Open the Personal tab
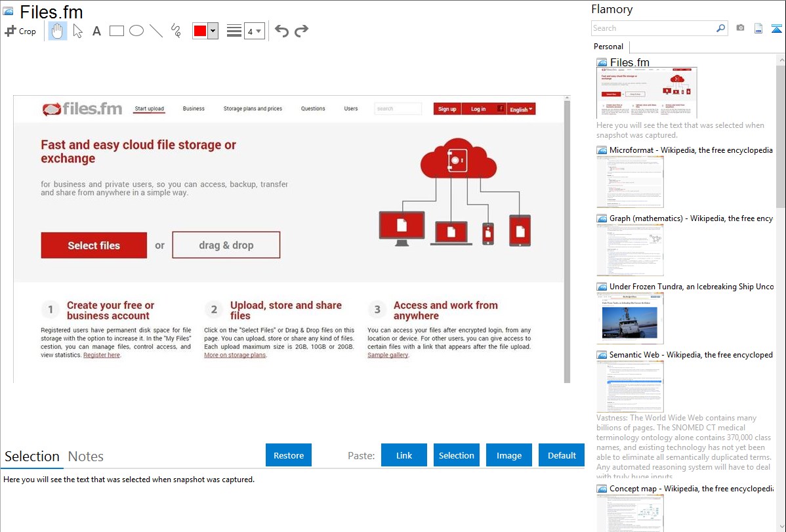This screenshot has height=532, width=786. 609,47
